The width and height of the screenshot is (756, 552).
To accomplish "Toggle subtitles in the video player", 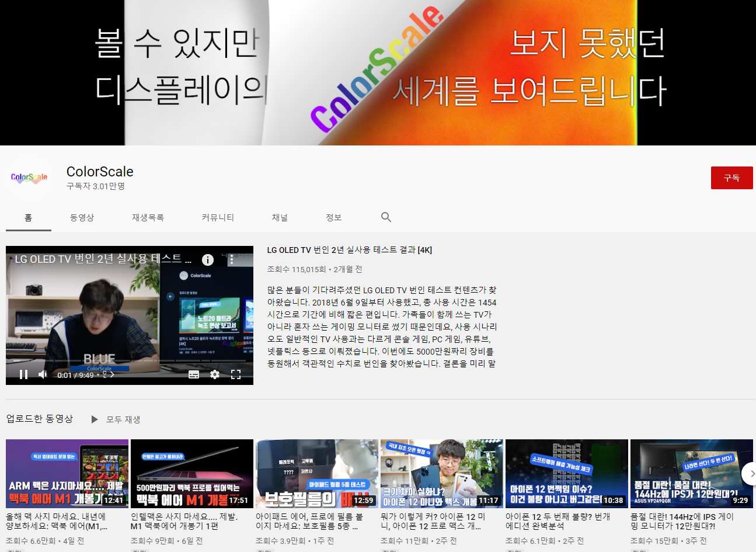I will point(194,374).
